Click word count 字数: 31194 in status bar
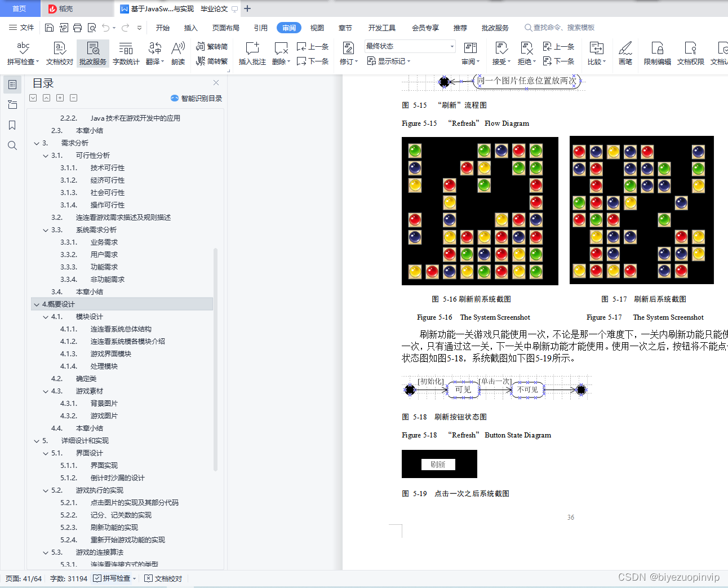 pyautogui.click(x=69, y=578)
